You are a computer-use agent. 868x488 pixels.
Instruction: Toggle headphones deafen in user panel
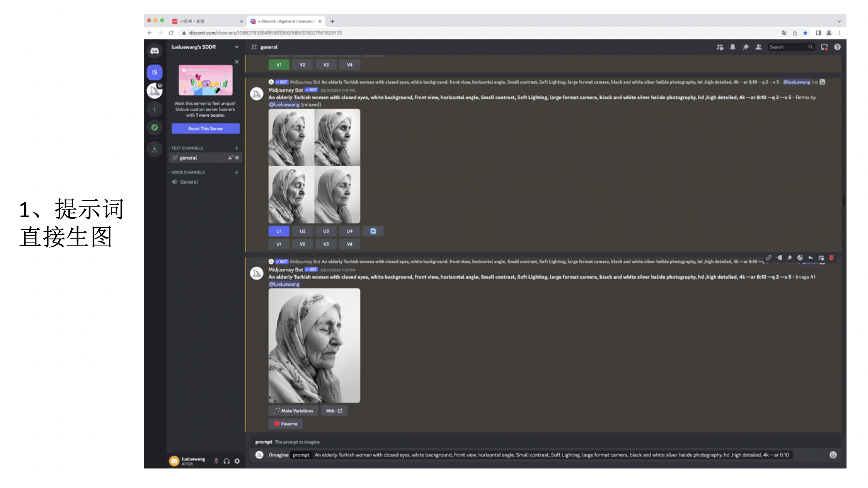(x=227, y=461)
